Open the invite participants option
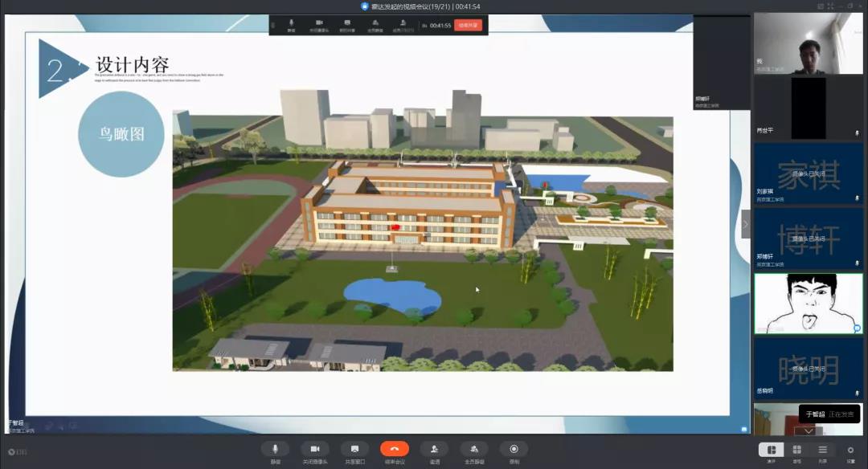 [434, 449]
